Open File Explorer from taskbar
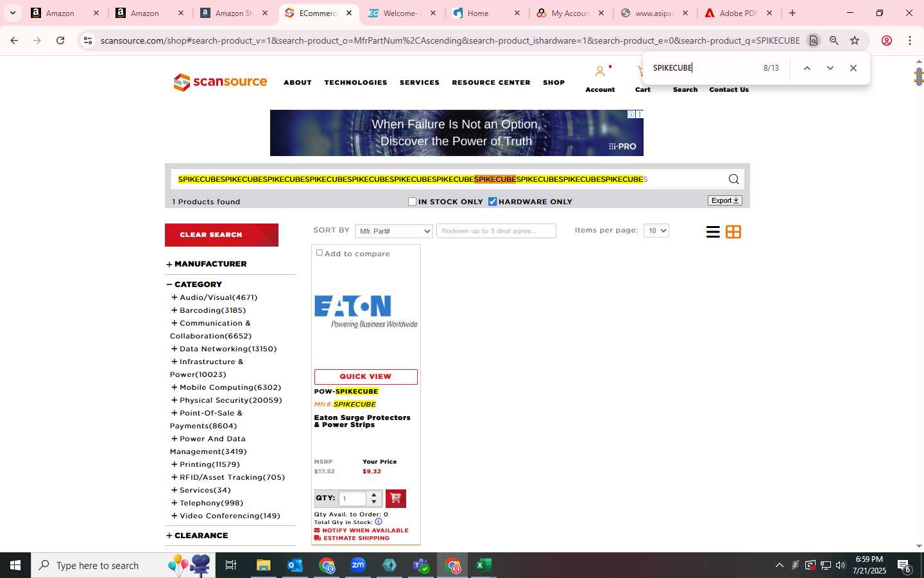The width and height of the screenshot is (924, 578). (264, 565)
